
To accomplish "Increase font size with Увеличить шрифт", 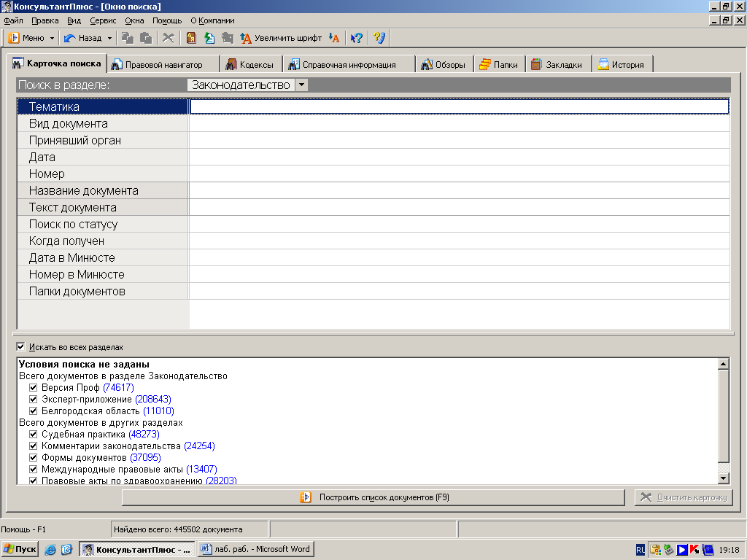I will [x=281, y=38].
